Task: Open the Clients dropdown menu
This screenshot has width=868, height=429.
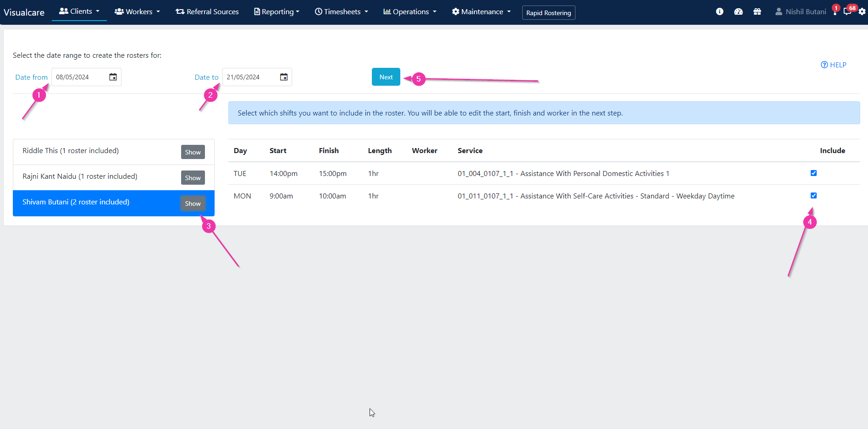Action: point(79,11)
